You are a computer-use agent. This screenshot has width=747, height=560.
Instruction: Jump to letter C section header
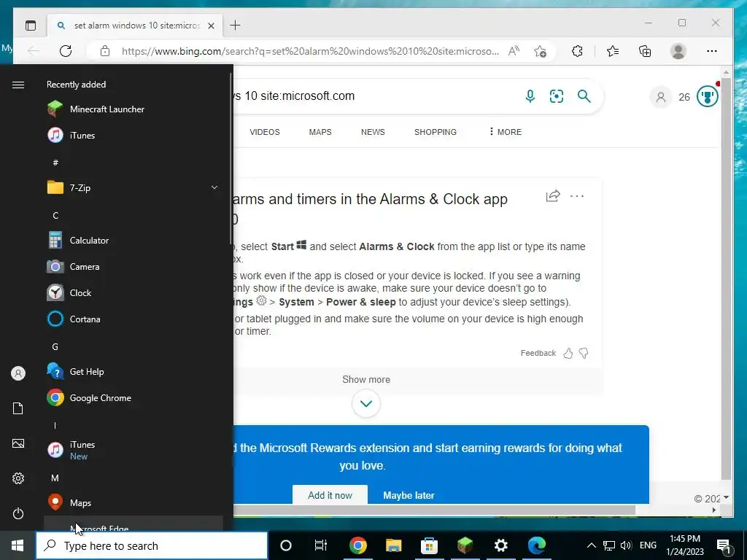click(x=55, y=215)
